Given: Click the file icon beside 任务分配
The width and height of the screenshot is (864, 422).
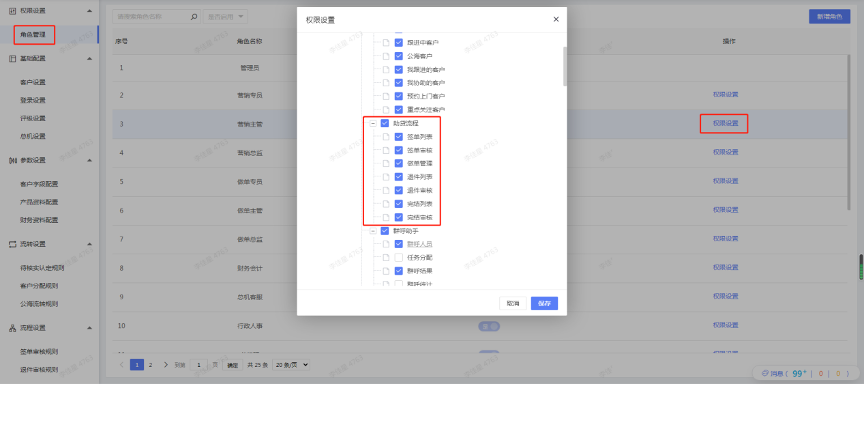Looking at the screenshot, I should coord(386,257).
